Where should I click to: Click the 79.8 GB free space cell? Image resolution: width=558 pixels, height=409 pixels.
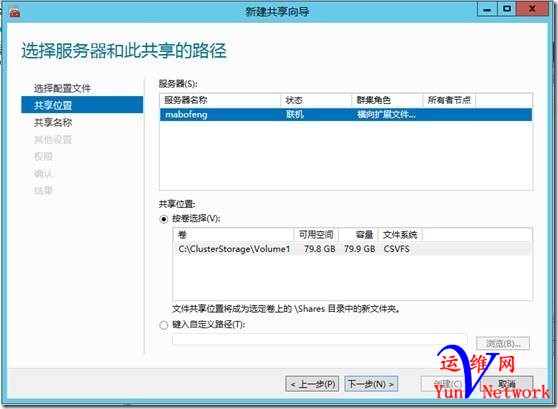[x=320, y=249]
